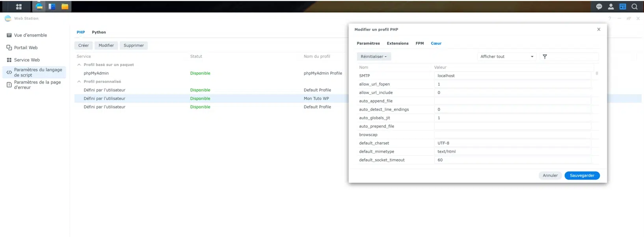The image size is (644, 237).
Task: Open the widgets panel icon
Action: tap(623, 7)
